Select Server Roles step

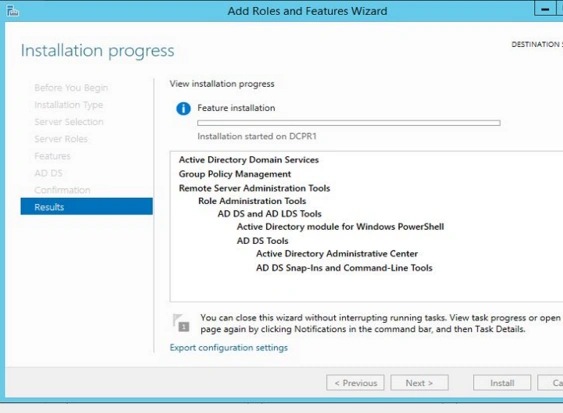pos(61,139)
